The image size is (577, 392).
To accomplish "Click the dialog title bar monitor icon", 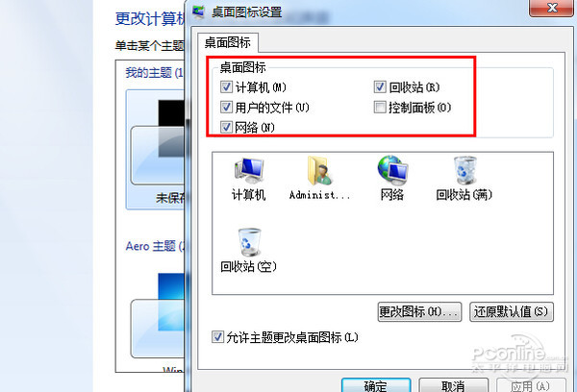I will click(x=198, y=12).
